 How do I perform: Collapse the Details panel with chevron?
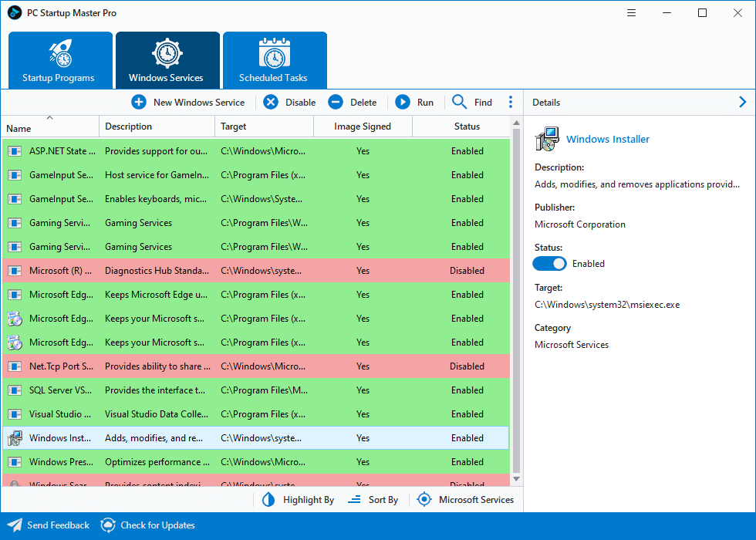(x=742, y=102)
